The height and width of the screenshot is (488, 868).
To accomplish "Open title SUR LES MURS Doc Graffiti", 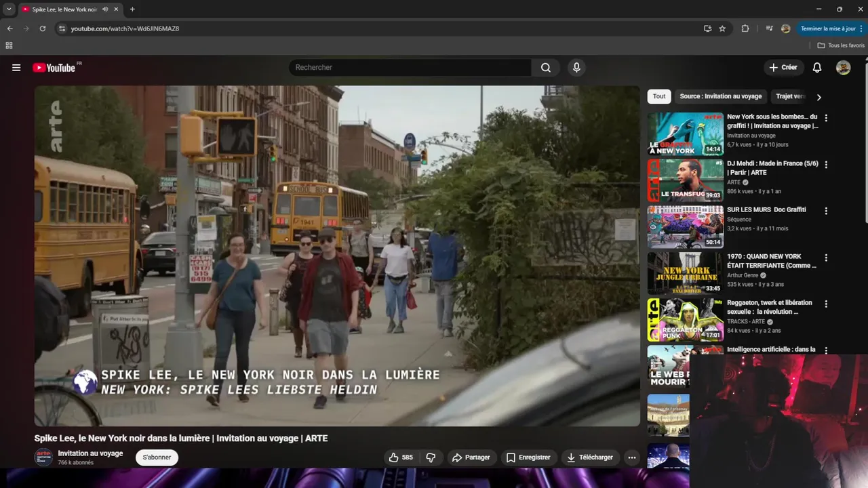I will point(766,210).
